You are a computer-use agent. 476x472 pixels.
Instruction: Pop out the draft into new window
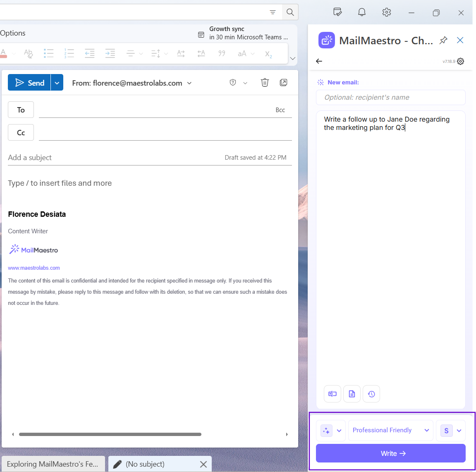pos(283,83)
